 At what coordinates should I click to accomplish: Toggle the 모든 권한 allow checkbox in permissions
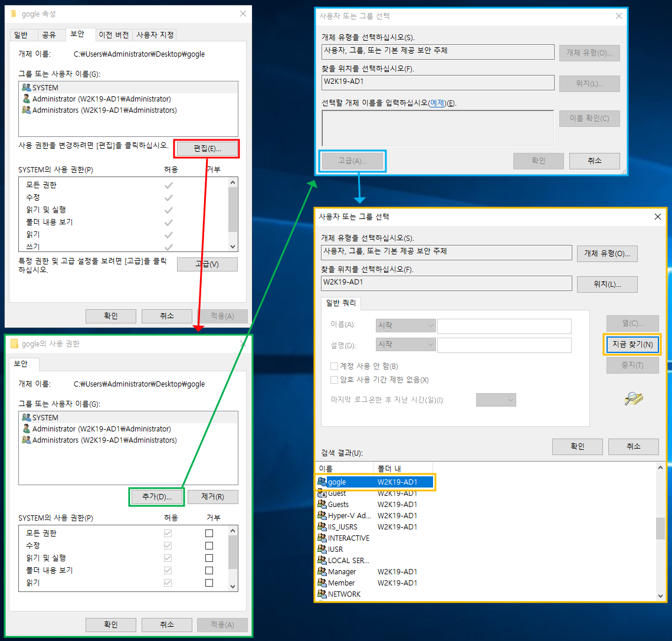click(168, 534)
